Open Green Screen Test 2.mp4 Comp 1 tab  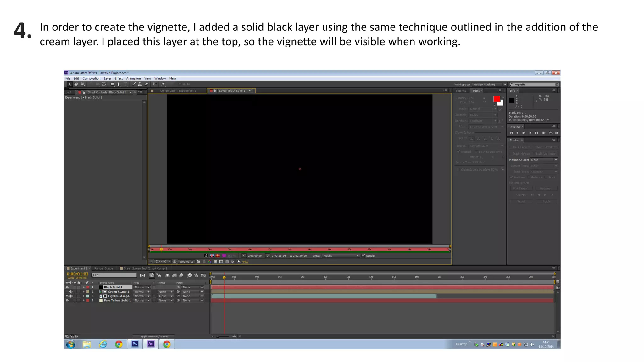[x=145, y=268]
